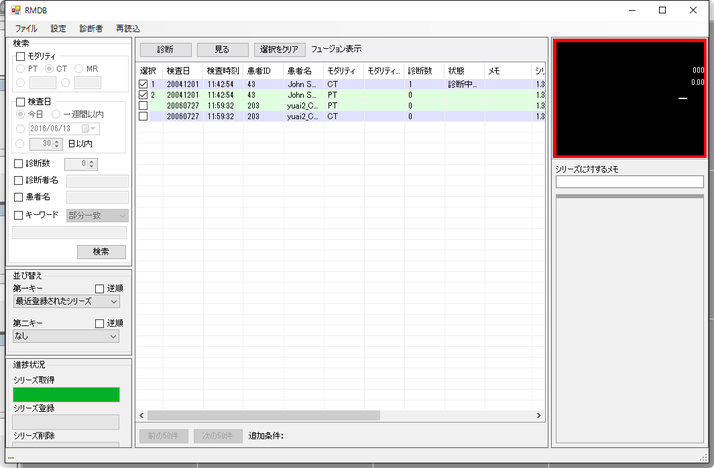Uncheck selection box for row 2 John S PT
714x468 pixels.
tap(143, 95)
